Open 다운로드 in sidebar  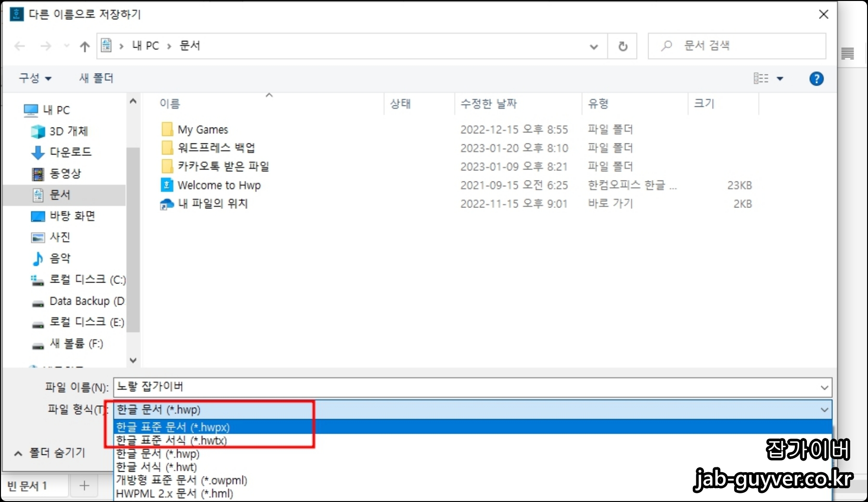(61, 152)
